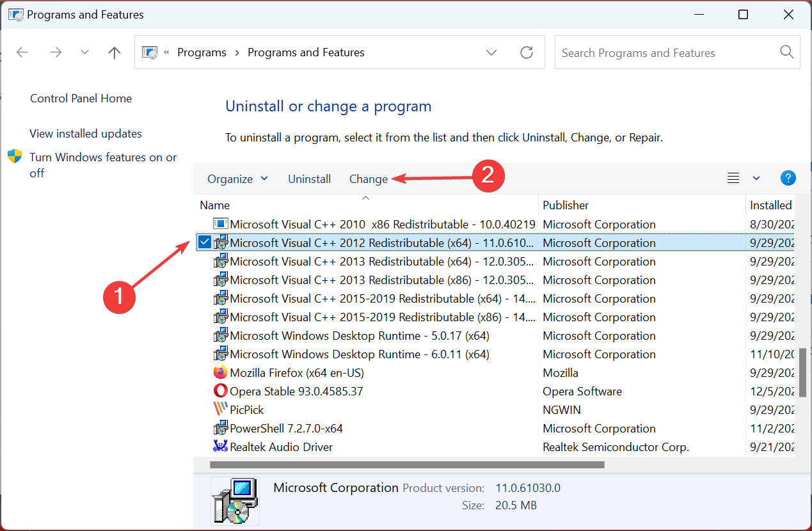Click the Visual C++ 2010 x86 icon
The height and width of the screenshot is (531, 812).
click(x=220, y=224)
